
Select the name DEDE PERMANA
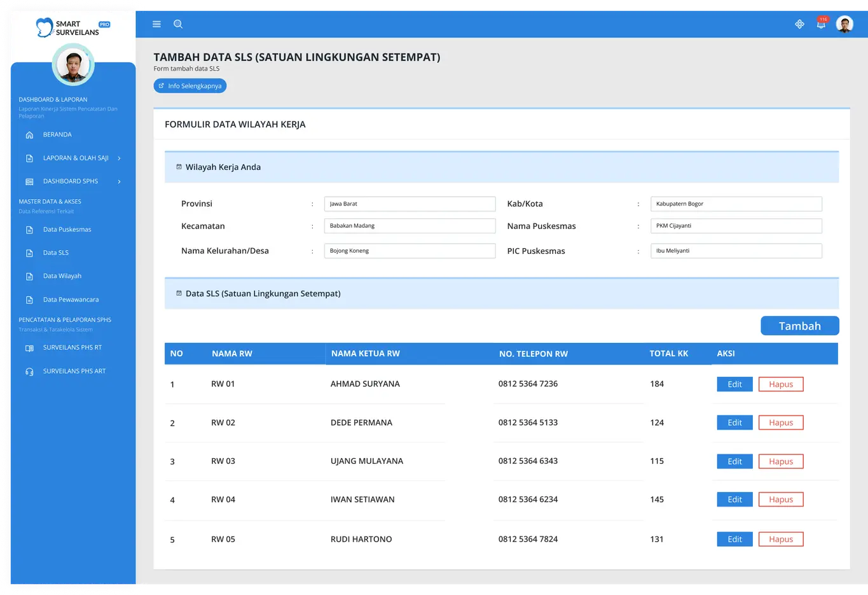[x=361, y=423]
